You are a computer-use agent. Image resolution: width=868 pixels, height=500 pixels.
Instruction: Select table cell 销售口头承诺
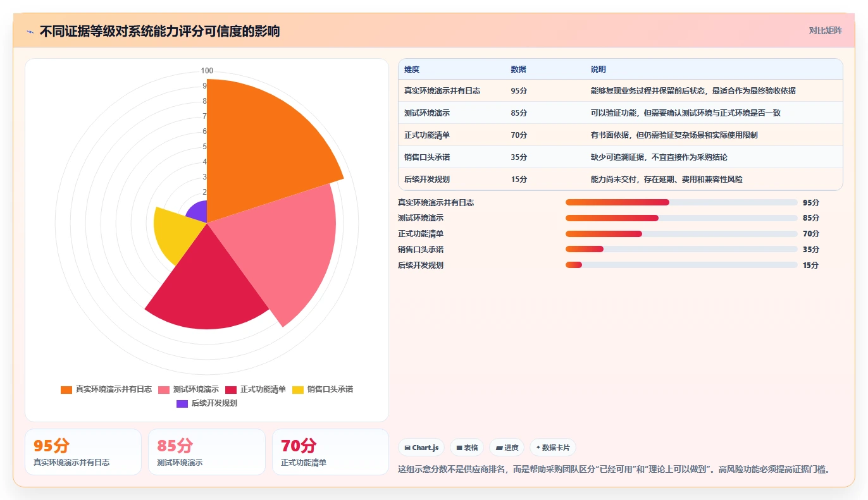(427, 157)
